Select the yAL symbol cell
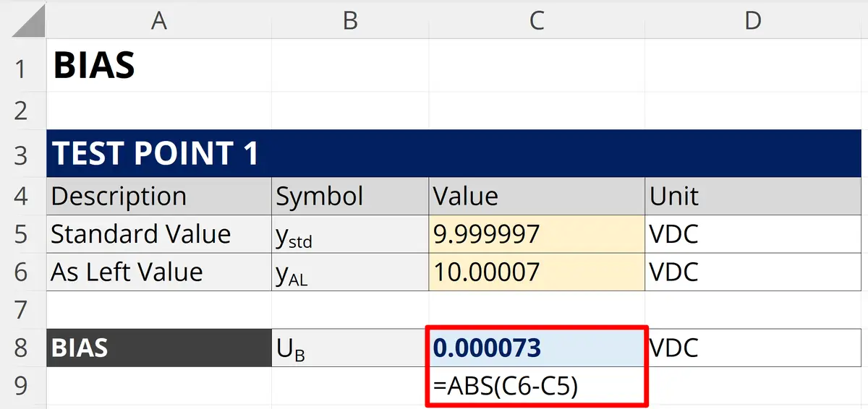This screenshot has width=868, height=409. 350,272
